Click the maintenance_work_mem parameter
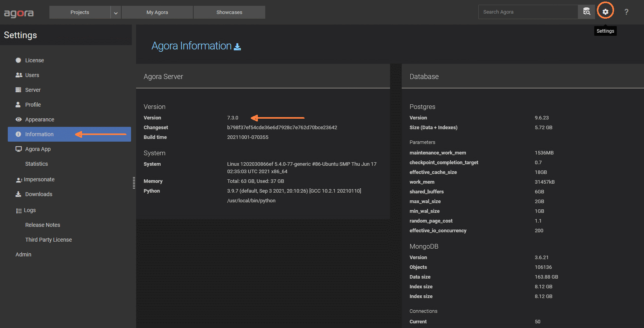644x328 pixels. click(x=437, y=153)
